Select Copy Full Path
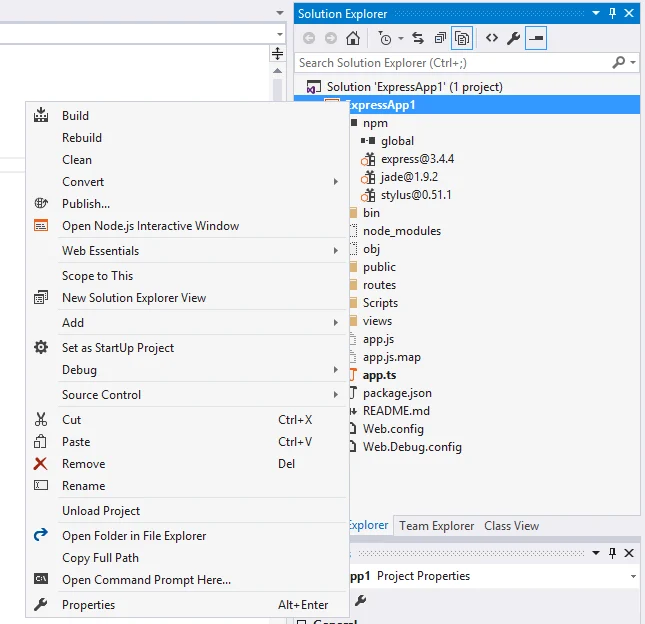 [187, 558]
